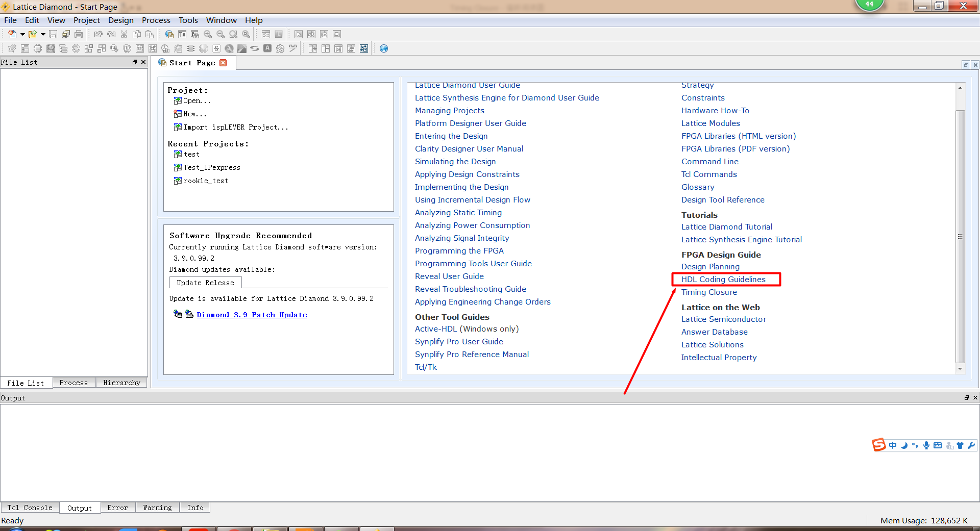Viewport: 980px width, 531px height.
Task: Click the Start Page scrollbar up arrow
Action: click(960, 88)
